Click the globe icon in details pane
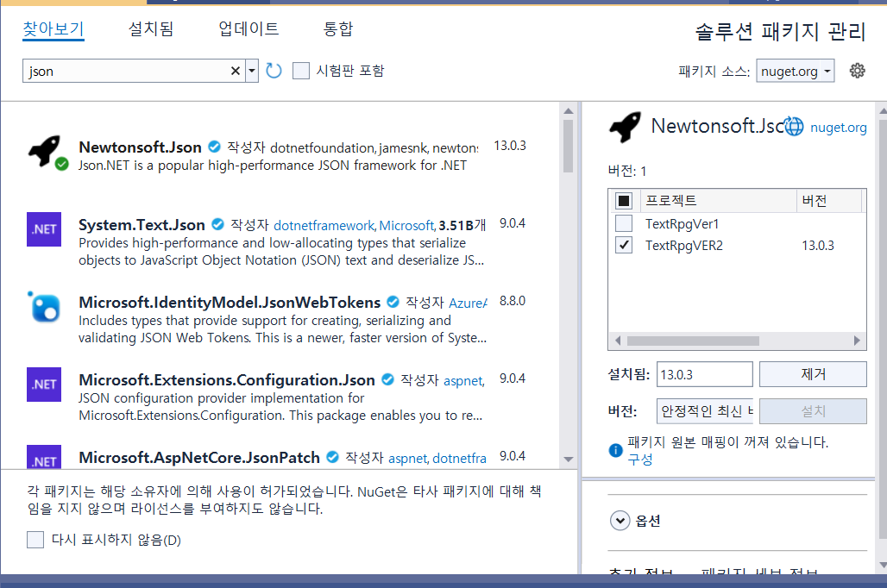Screen dimensions: 887x588 pyautogui.click(x=793, y=127)
